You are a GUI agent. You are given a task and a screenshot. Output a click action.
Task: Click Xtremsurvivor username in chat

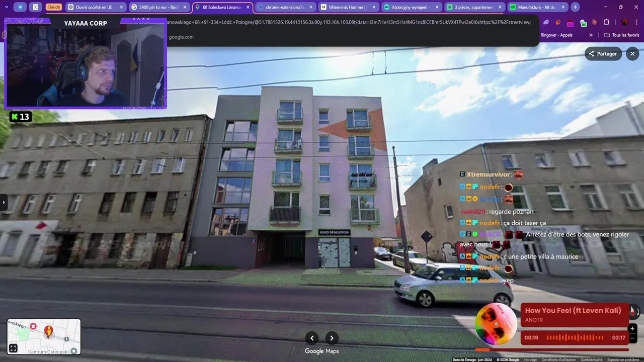coord(488,174)
